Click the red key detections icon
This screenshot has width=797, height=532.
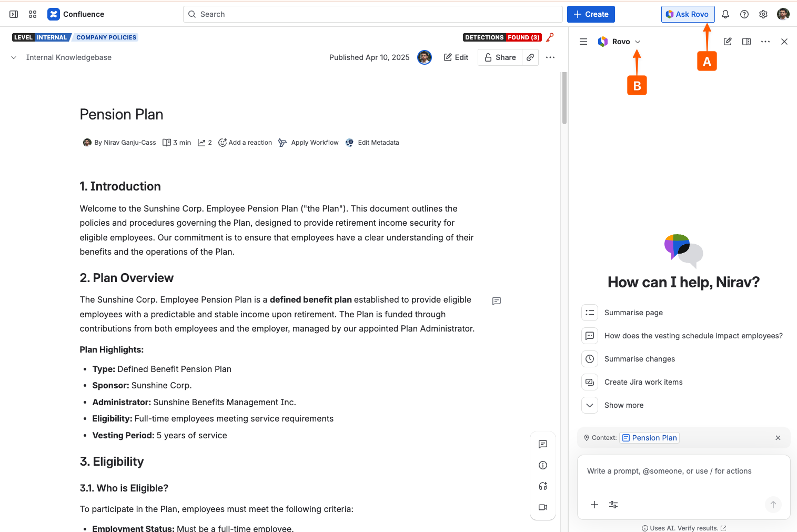pyautogui.click(x=550, y=37)
